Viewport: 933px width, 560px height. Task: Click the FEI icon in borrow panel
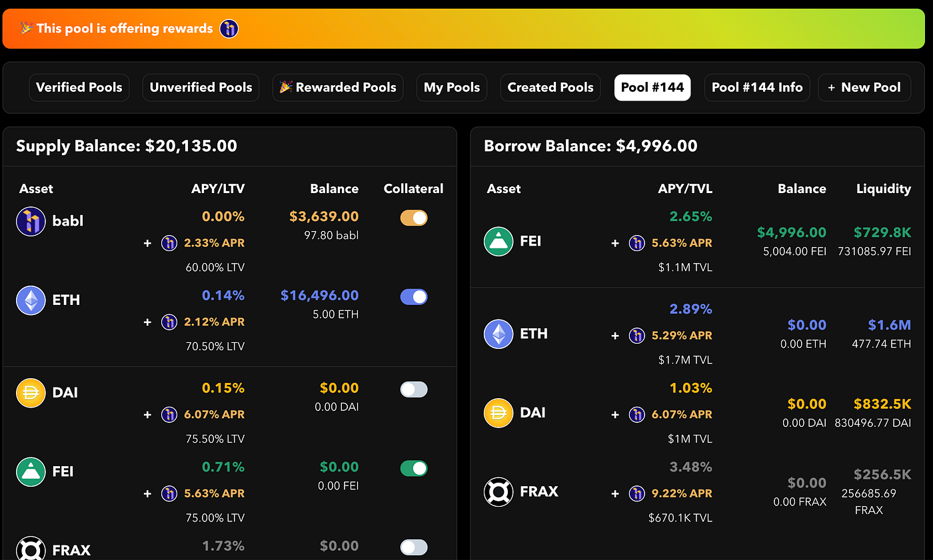(498, 241)
